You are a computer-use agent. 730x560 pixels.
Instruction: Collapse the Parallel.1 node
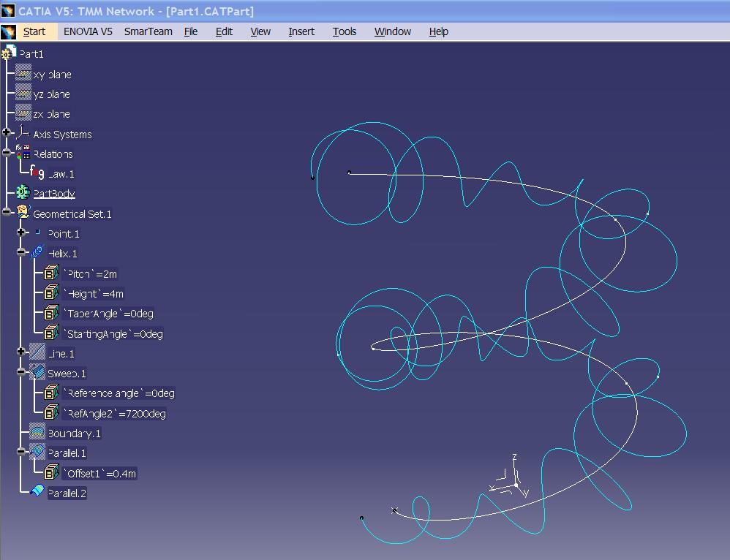point(21,451)
